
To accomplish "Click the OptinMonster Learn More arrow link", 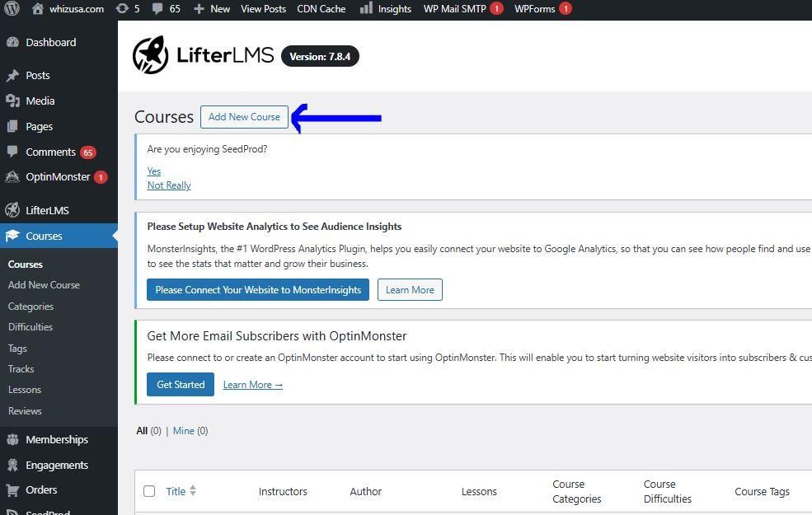I will 253,385.
